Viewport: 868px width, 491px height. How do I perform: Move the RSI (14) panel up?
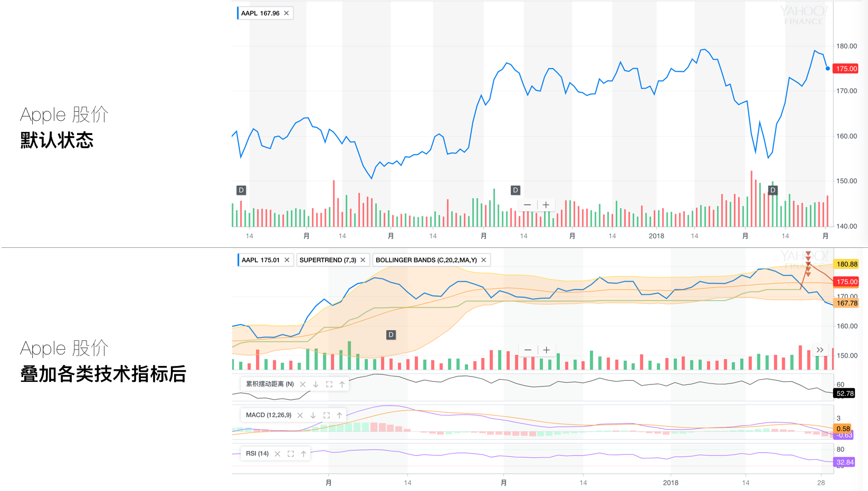tap(304, 454)
